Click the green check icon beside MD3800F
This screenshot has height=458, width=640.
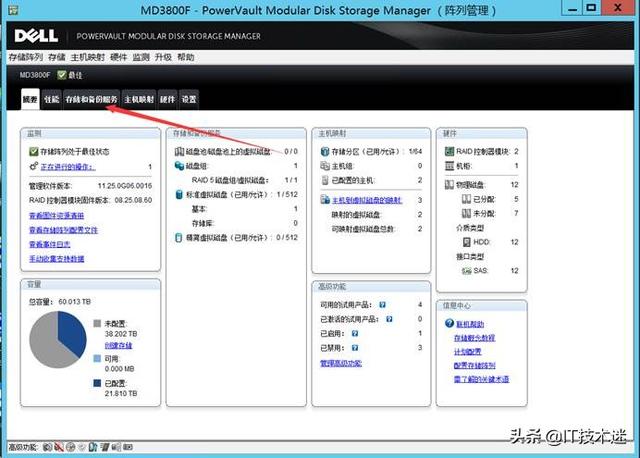click(62, 75)
